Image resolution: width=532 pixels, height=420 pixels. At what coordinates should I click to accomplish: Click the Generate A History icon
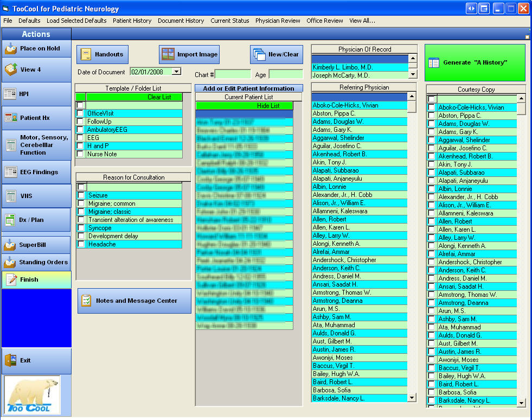coord(434,63)
